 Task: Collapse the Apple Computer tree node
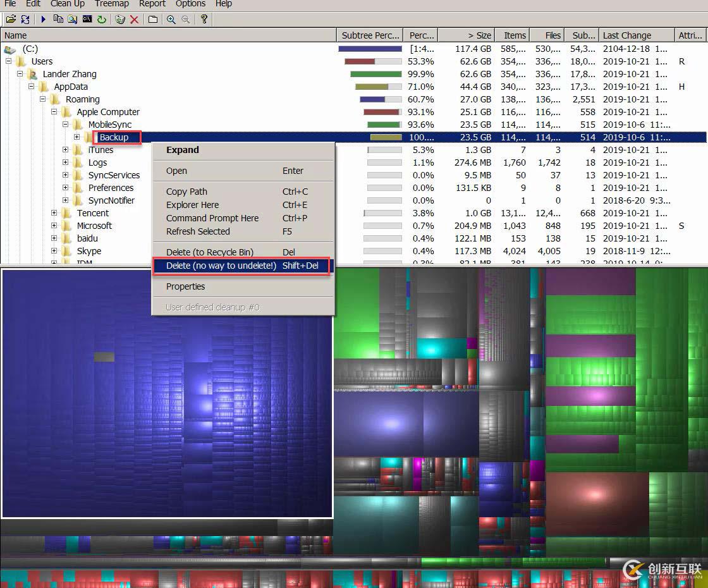point(54,111)
